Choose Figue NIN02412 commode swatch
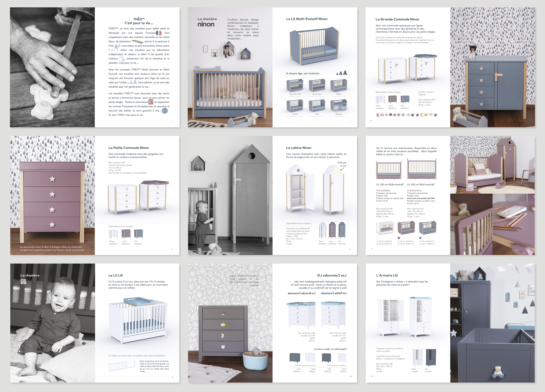The width and height of the screenshot is (545, 392). point(392,99)
